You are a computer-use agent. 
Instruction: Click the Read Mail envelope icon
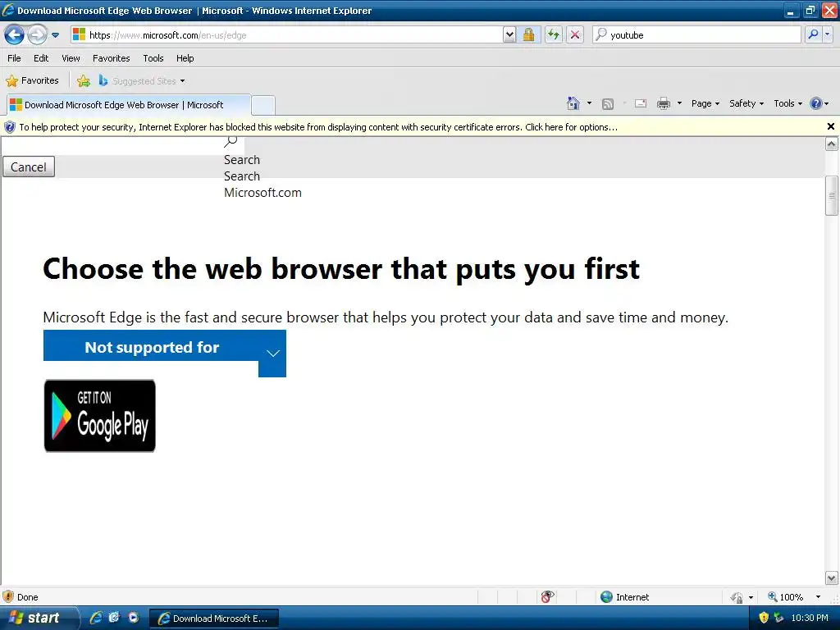(x=640, y=103)
